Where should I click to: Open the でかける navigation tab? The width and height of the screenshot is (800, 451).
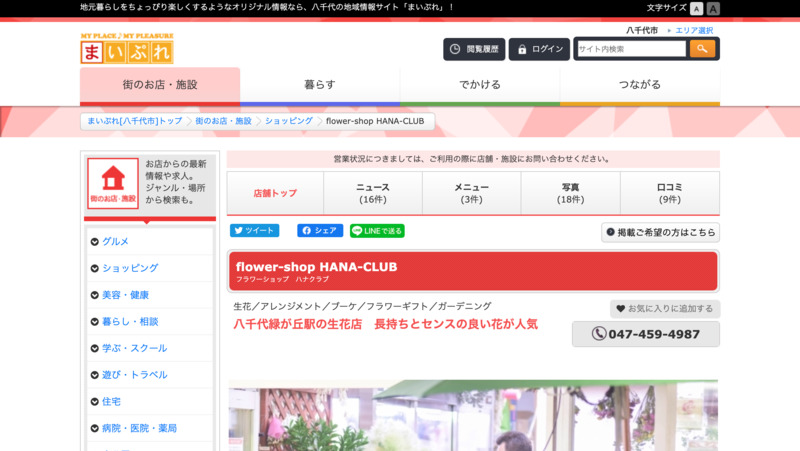pos(480,85)
